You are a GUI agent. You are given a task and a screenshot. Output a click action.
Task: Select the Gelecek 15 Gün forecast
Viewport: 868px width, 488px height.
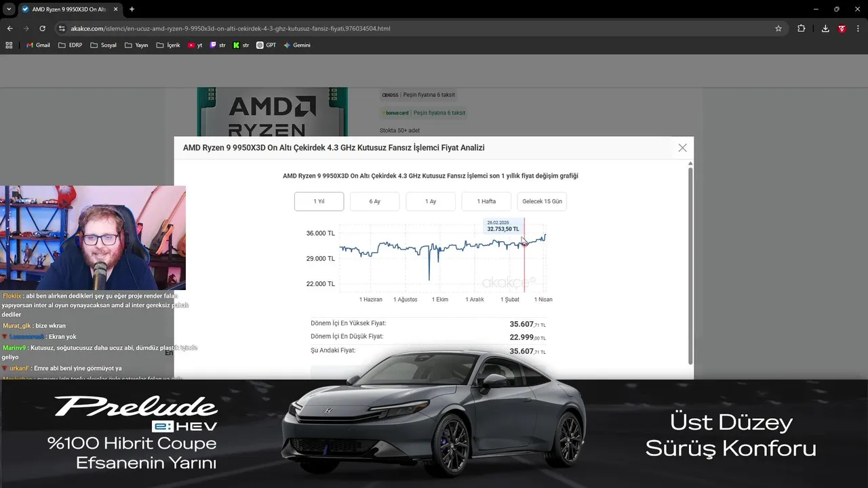542,201
